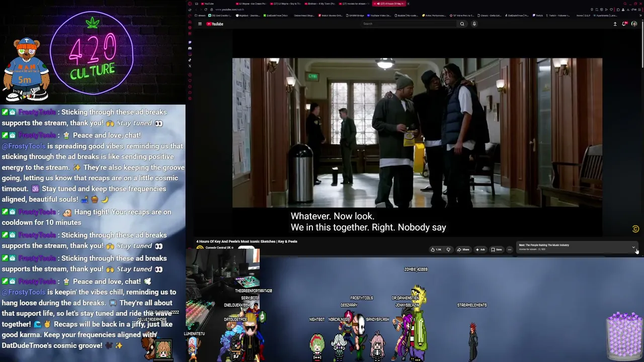Save the video using the Save button

pos(496,249)
